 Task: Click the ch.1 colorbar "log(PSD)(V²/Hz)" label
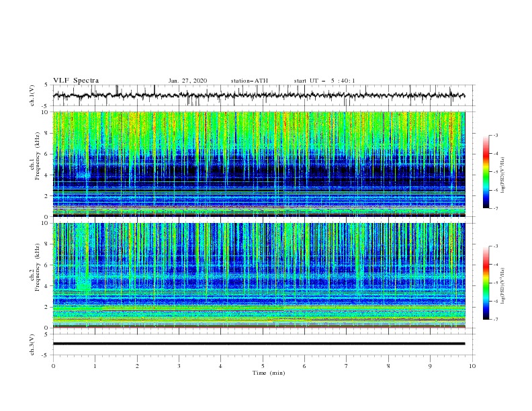pos(504,175)
